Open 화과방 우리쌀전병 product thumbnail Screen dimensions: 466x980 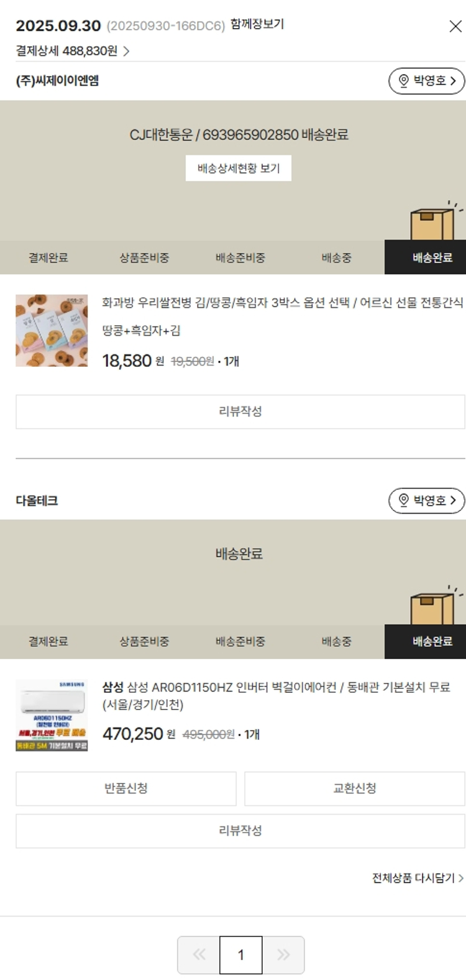tap(52, 330)
